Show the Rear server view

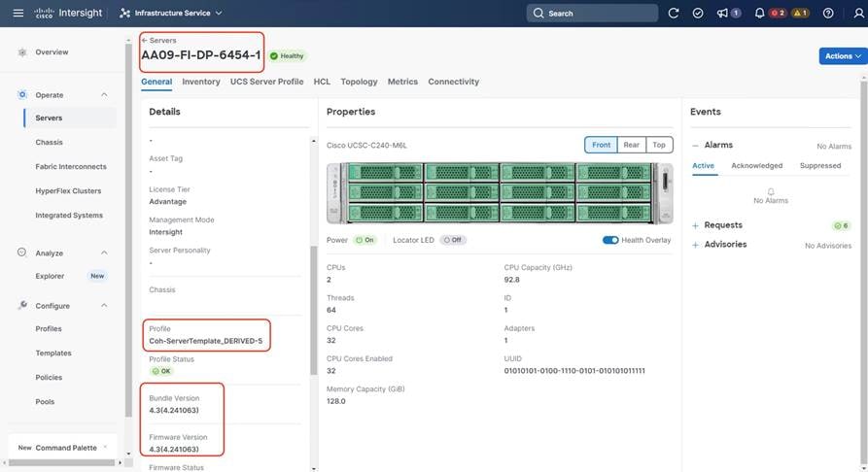tap(631, 145)
